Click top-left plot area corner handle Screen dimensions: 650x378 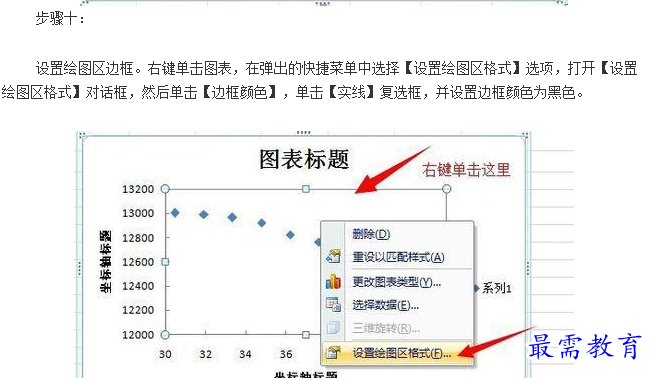click(165, 189)
